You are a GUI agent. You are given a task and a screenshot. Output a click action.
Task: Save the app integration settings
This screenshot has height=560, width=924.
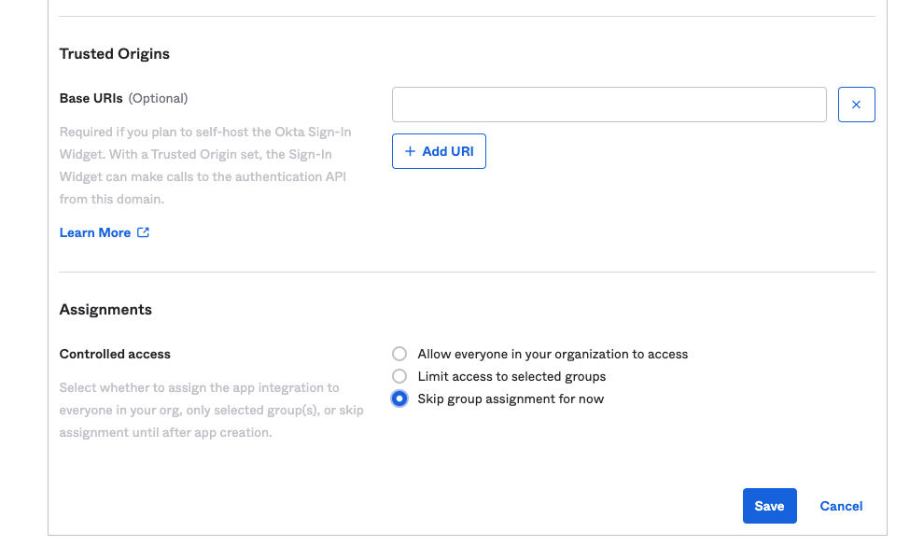(x=770, y=506)
